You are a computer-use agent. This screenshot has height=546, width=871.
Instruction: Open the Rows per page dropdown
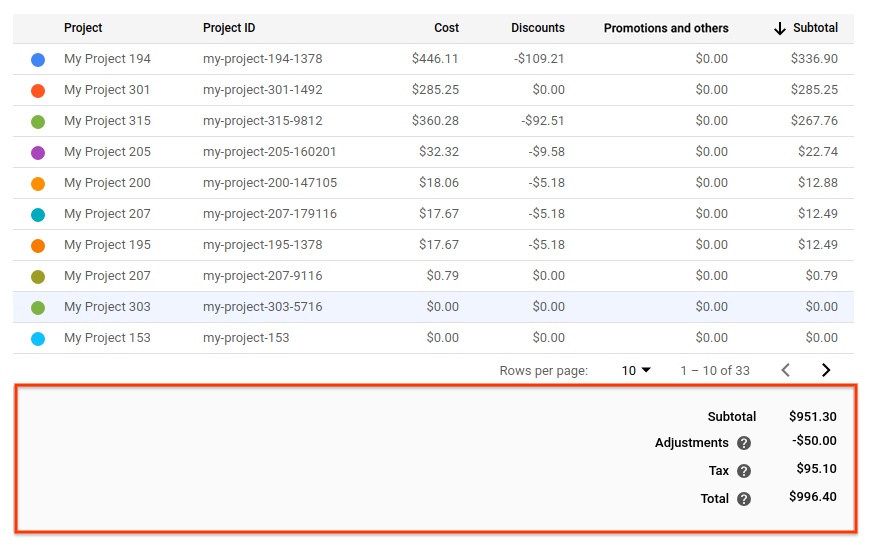636,370
